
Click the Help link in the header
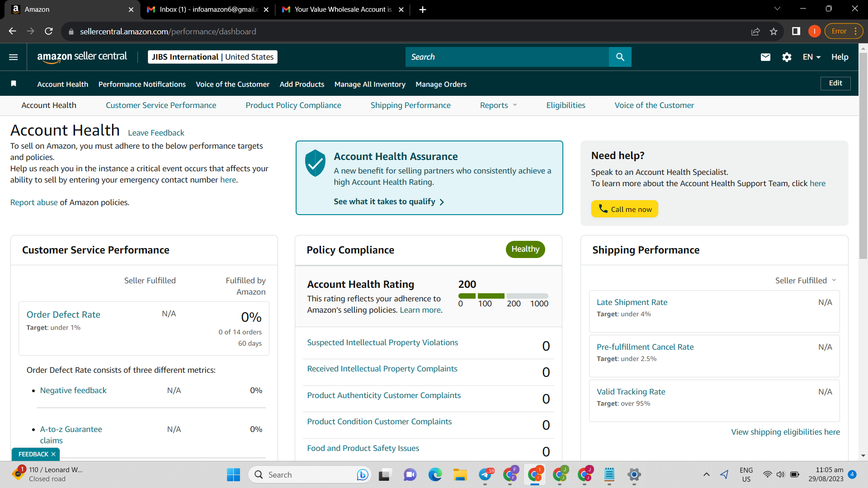click(840, 57)
